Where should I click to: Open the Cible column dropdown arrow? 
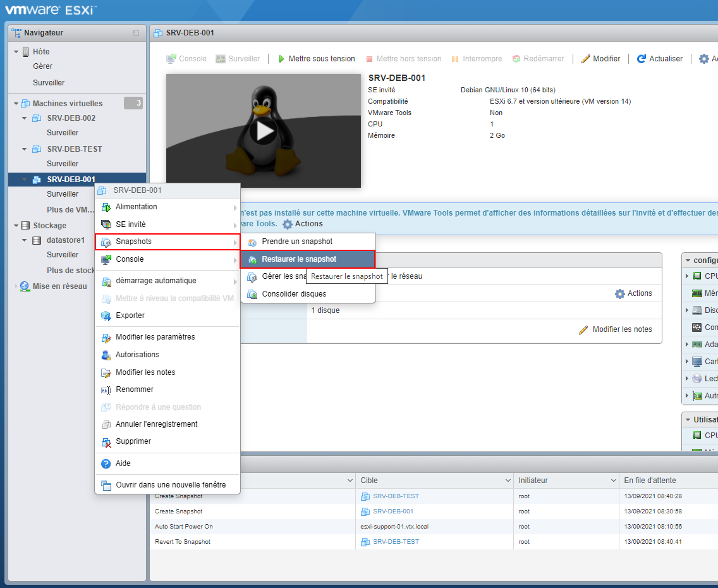pos(508,481)
